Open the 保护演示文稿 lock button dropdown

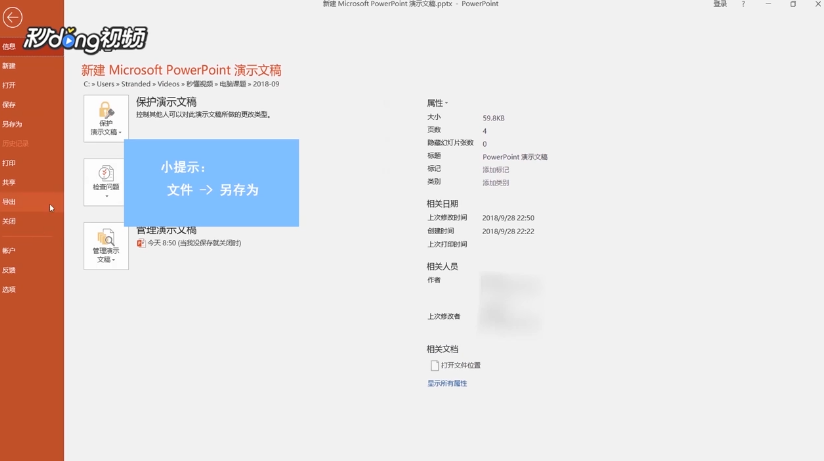pyautogui.click(x=106, y=118)
